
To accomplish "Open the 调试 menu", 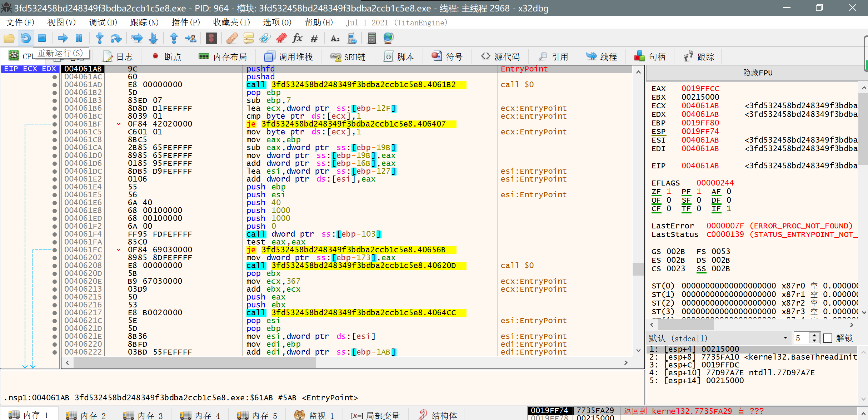I will (x=103, y=22).
